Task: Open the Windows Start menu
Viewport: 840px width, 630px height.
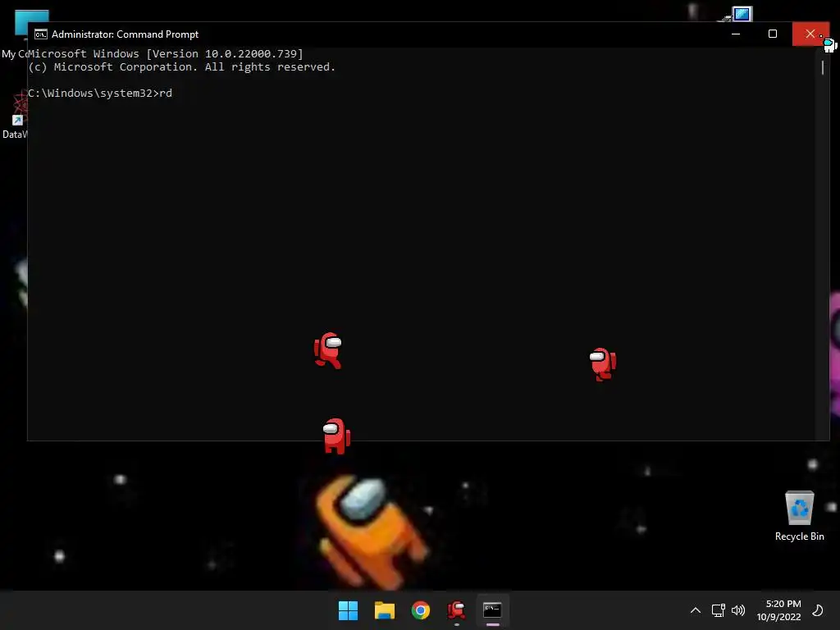Action: point(348,610)
